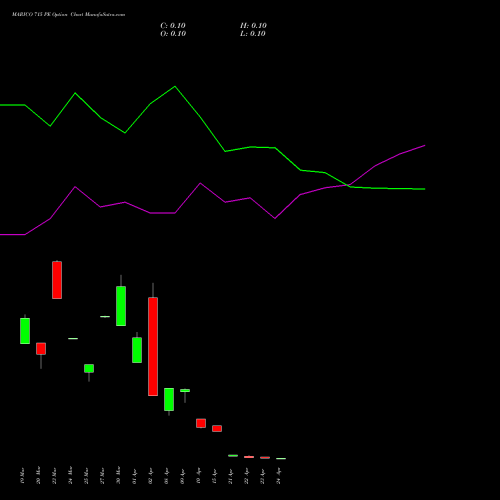Viewport: 500px width, 500px height.
Task: Select the red candle above 15 Apr
Action: click(217, 428)
